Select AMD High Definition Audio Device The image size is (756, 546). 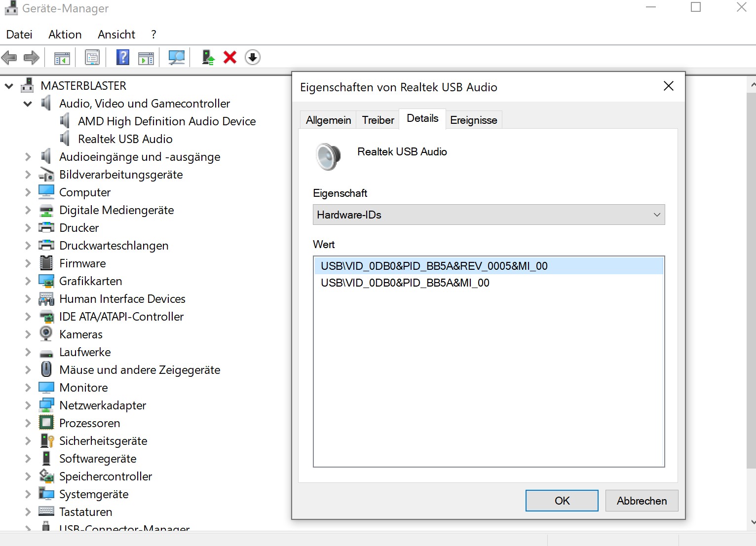tap(167, 121)
